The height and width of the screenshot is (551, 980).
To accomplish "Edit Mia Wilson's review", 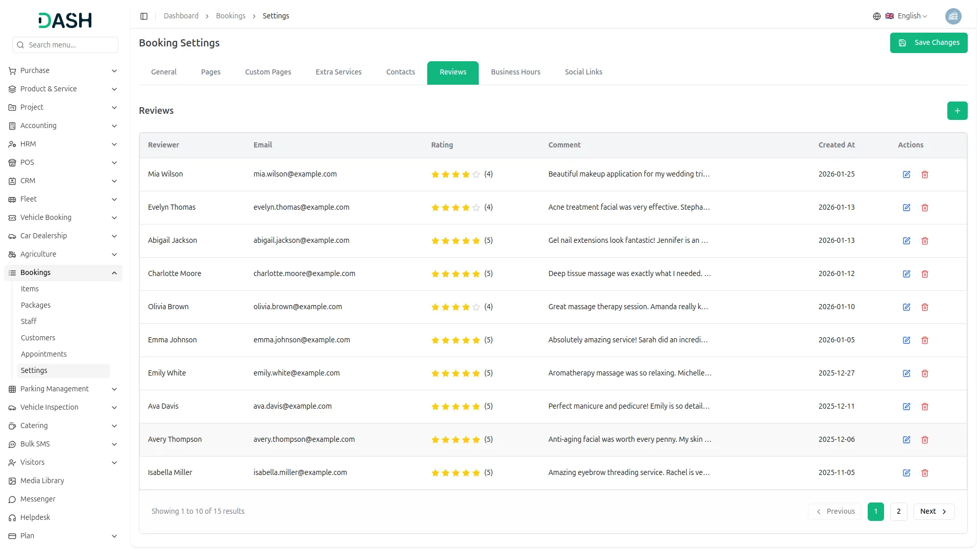I will tap(906, 174).
